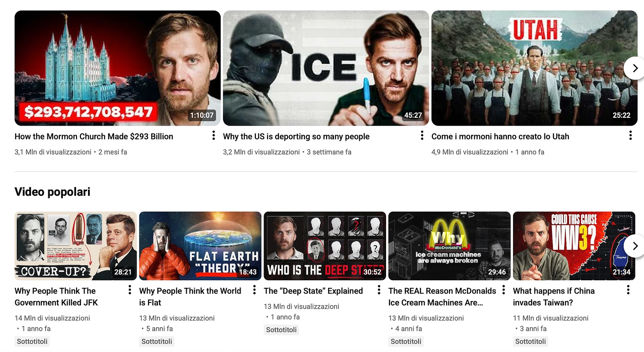Open options menu for Mormon Church $293 Billion video
644x352 pixels.
(214, 135)
